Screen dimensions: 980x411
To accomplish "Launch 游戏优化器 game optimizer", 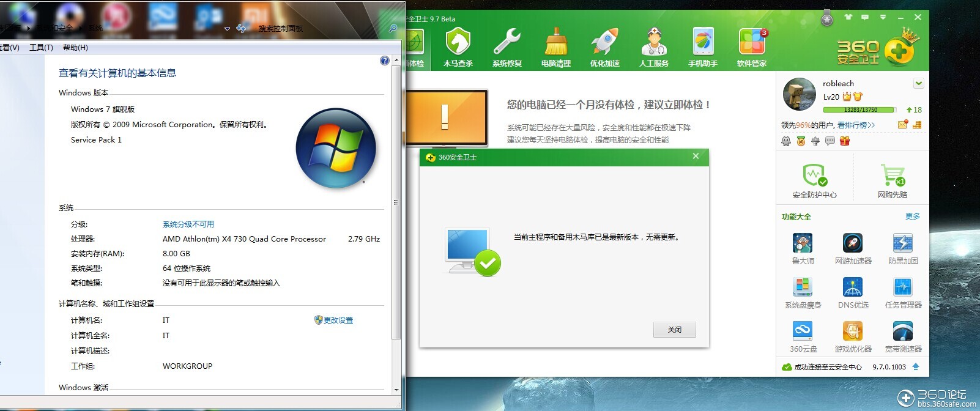I will (853, 336).
